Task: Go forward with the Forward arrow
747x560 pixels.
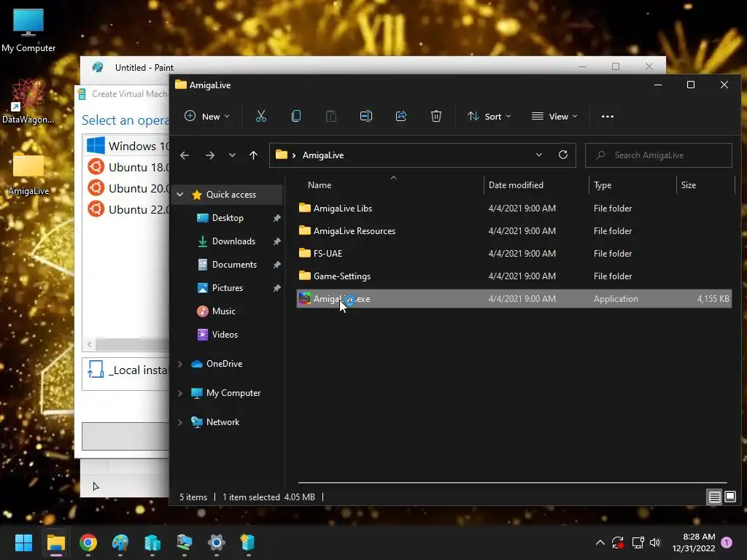Action: tap(209, 155)
